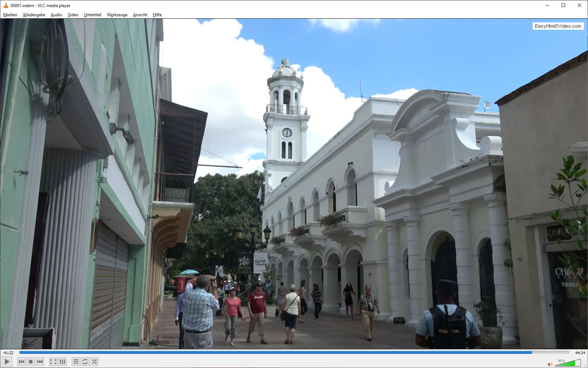Skip to next media item
The height and width of the screenshot is (368, 588).
pyautogui.click(x=40, y=362)
